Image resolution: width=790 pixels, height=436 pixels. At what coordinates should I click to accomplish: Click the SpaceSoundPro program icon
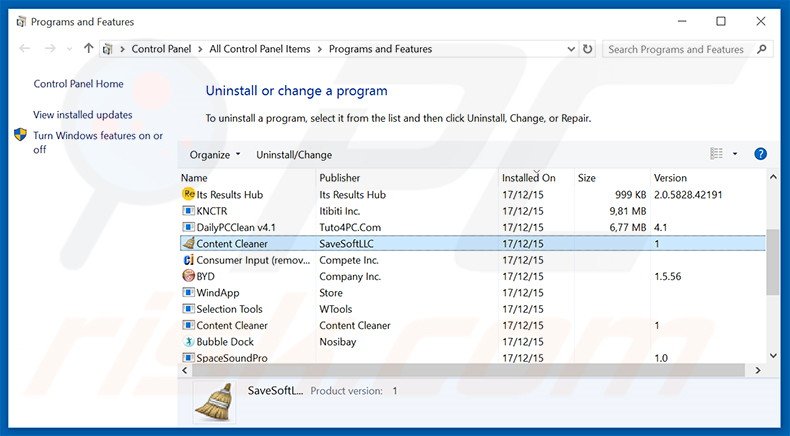188,357
